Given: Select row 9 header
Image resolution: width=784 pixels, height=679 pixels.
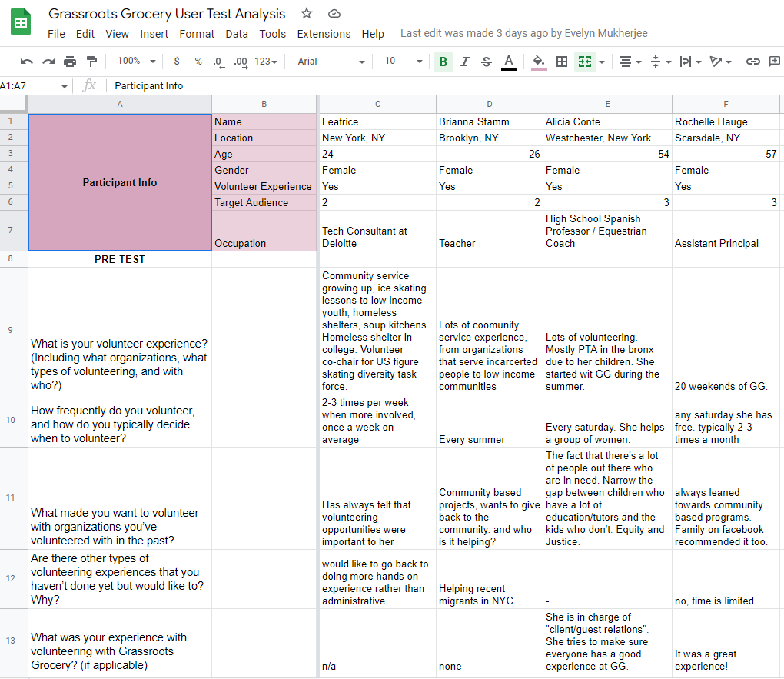Looking at the screenshot, I should [x=10, y=330].
